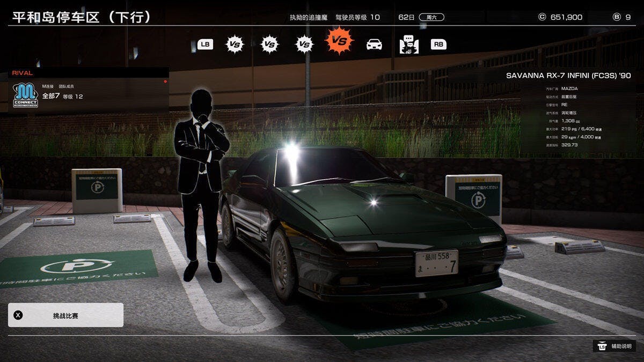Choose the white VS icon beside LB
644x362 pixels.
pos(235,44)
